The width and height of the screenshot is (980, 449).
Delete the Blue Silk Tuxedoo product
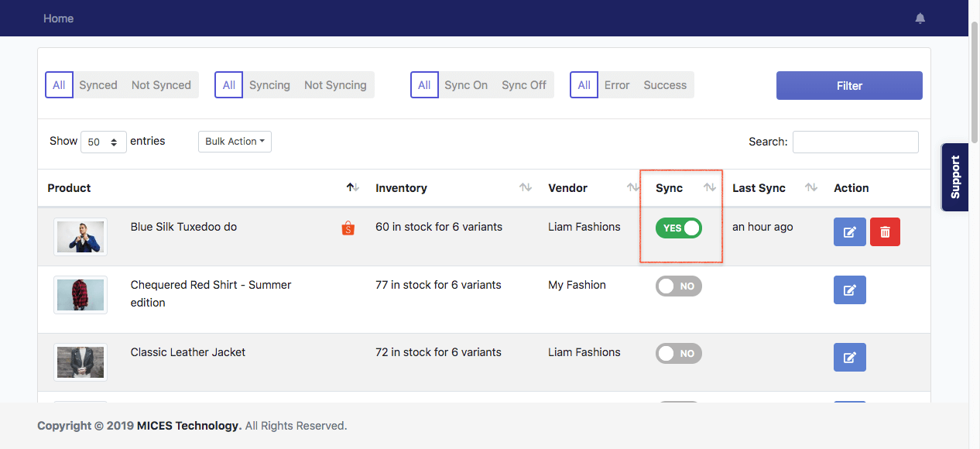[886, 232]
